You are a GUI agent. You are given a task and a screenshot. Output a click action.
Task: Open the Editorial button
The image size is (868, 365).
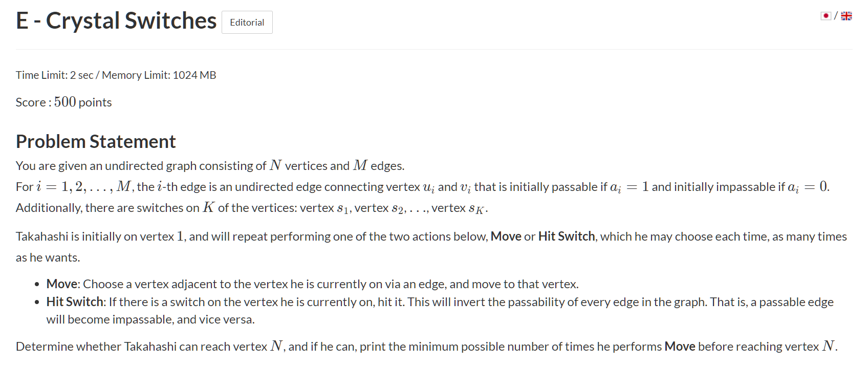pos(247,23)
